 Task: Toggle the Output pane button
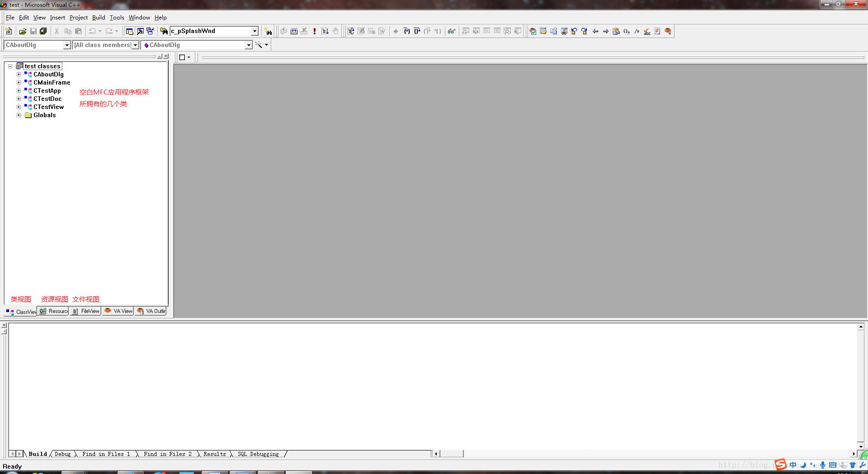140,31
